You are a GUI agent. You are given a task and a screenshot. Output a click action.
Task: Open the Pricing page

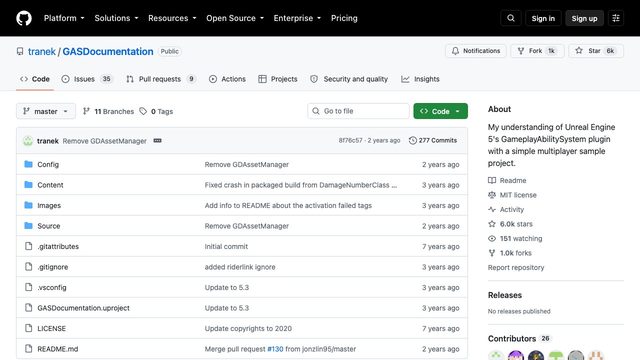tap(344, 18)
